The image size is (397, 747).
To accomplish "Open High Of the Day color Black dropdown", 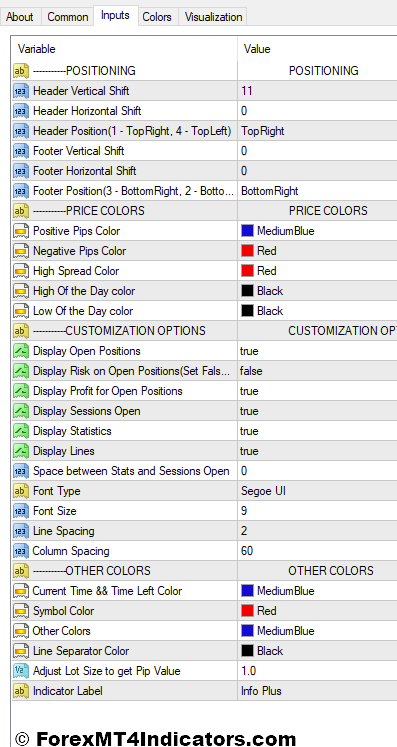I will point(317,291).
